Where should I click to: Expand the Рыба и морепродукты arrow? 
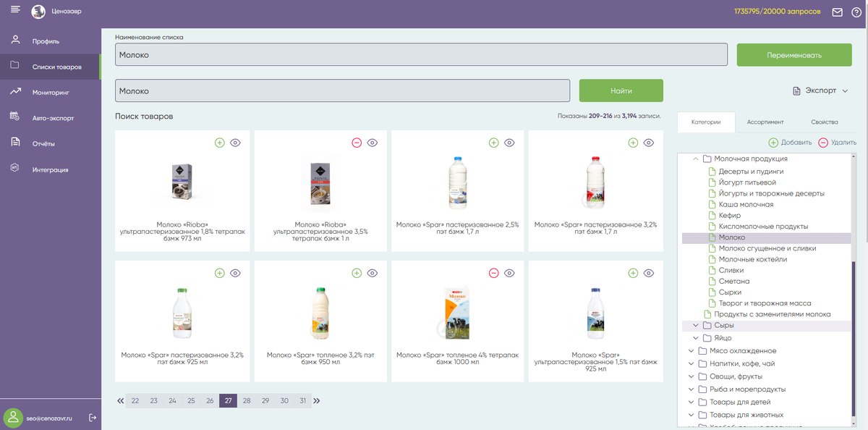(692, 389)
